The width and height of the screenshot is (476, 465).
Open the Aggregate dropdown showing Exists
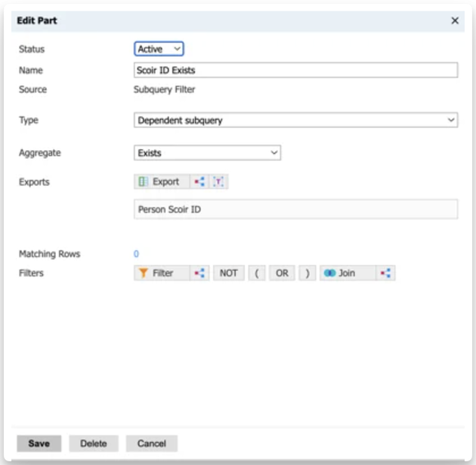point(207,153)
